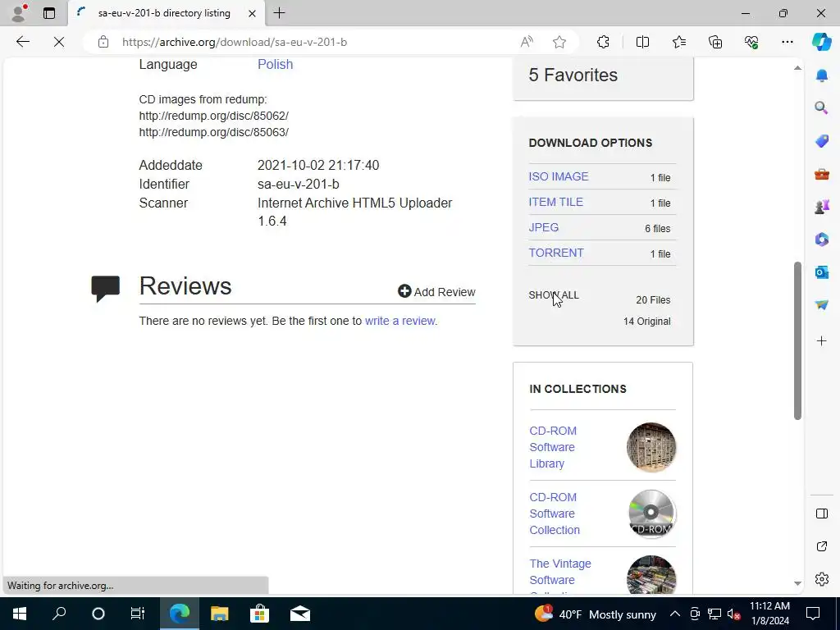Enable split screen view icon
The height and width of the screenshot is (630, 840).
coord(642,42)
